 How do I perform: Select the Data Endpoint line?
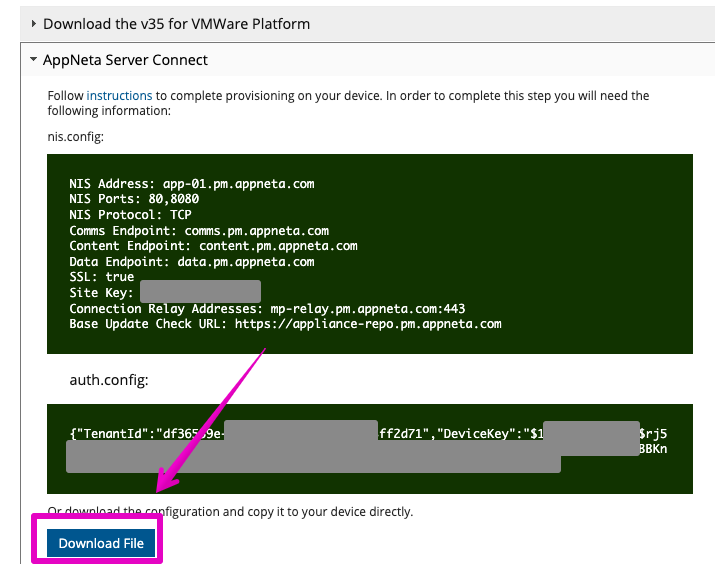click(192, 261)
